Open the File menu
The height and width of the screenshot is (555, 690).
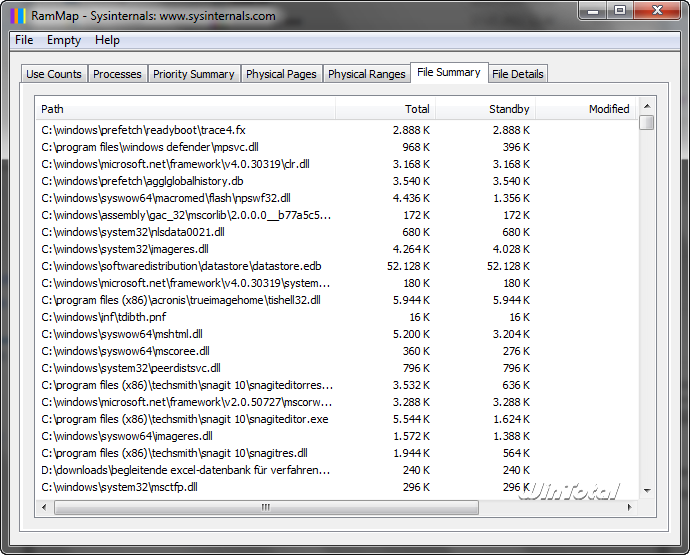pos(24,40)
